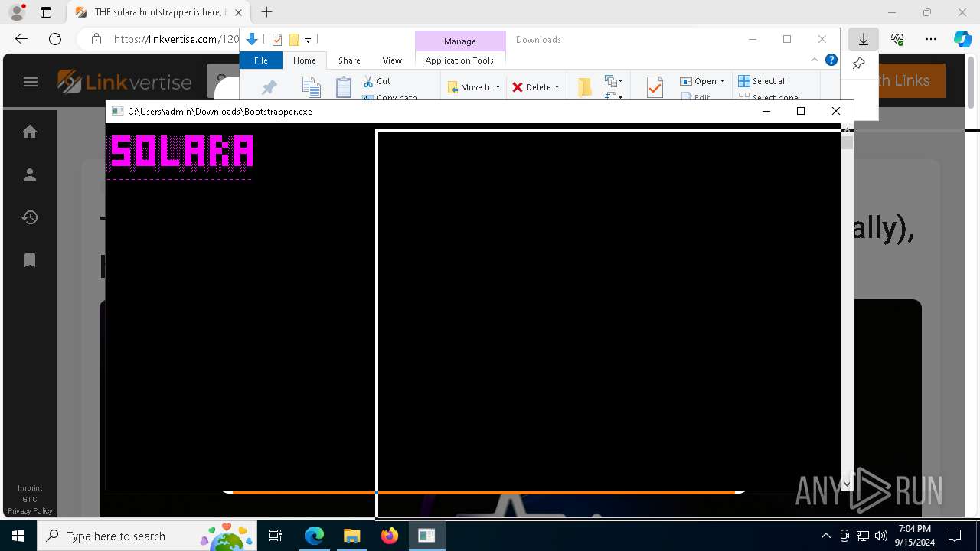Screen dimensions: 980x551
Task: Open bookmarks icon in Linkvertise sidebar
Action: tap(30, 260)
